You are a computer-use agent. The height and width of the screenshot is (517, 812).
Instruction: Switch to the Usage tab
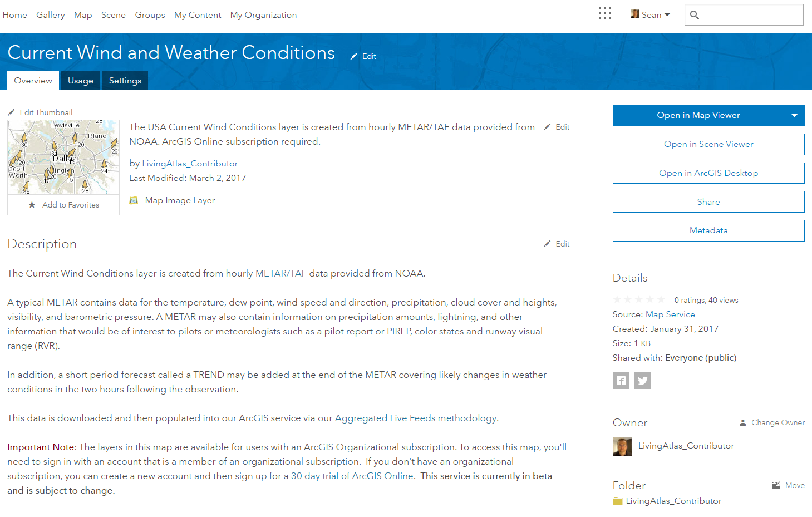80,80
